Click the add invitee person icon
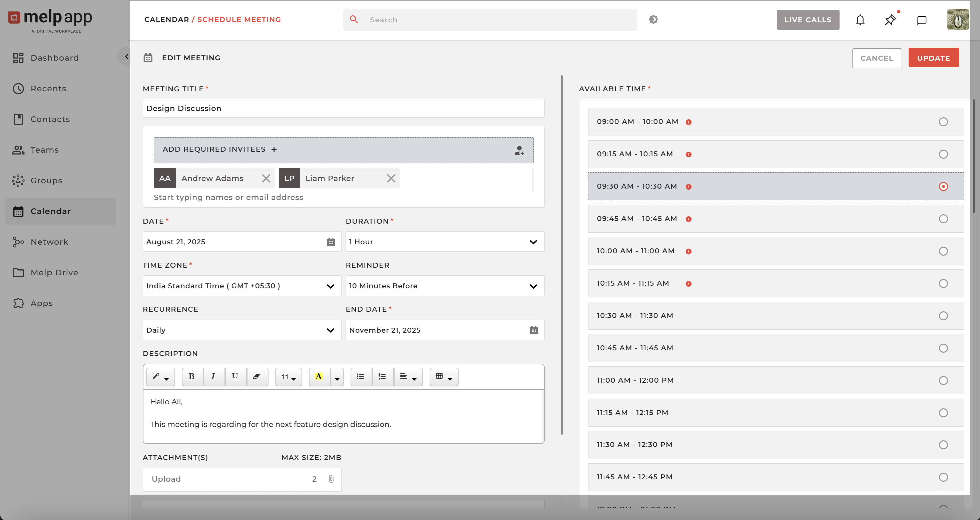Image resolution: width=980 pixels, height=520 pixels. (x=519, y=150)
